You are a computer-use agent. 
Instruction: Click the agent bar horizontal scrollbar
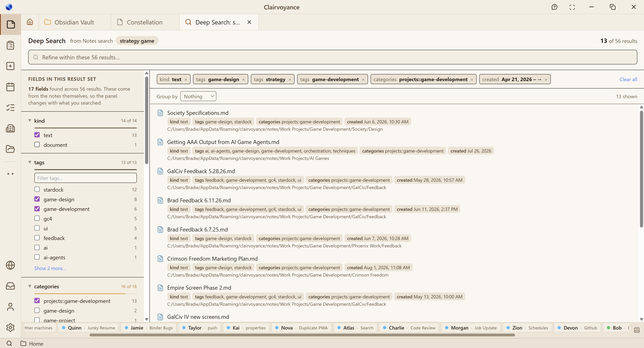coord(302,335)
